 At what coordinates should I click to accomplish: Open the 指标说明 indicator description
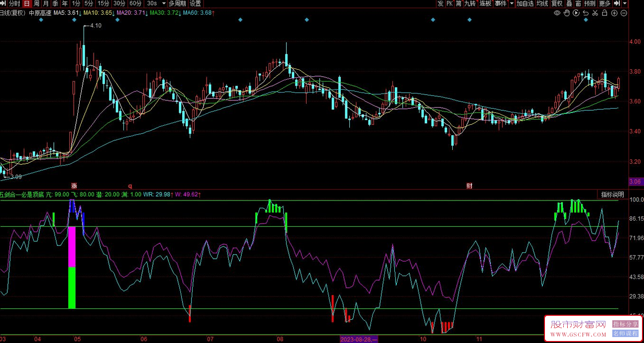pos(612,195)
